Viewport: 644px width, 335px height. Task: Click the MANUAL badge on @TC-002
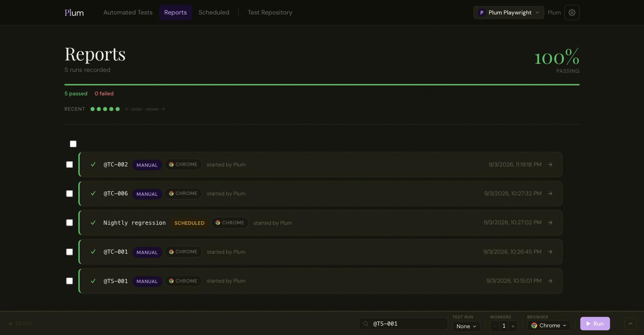[x=147, y=165]
